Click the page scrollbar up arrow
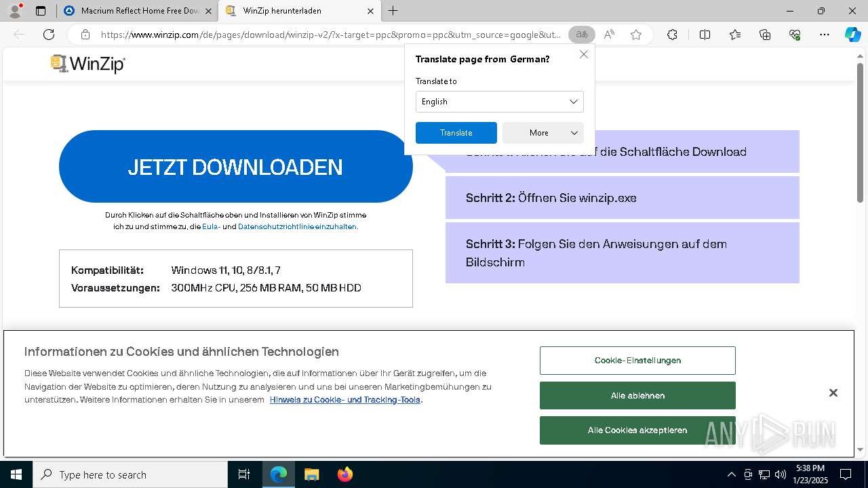 pyautogui.click(x=861, y=55)
